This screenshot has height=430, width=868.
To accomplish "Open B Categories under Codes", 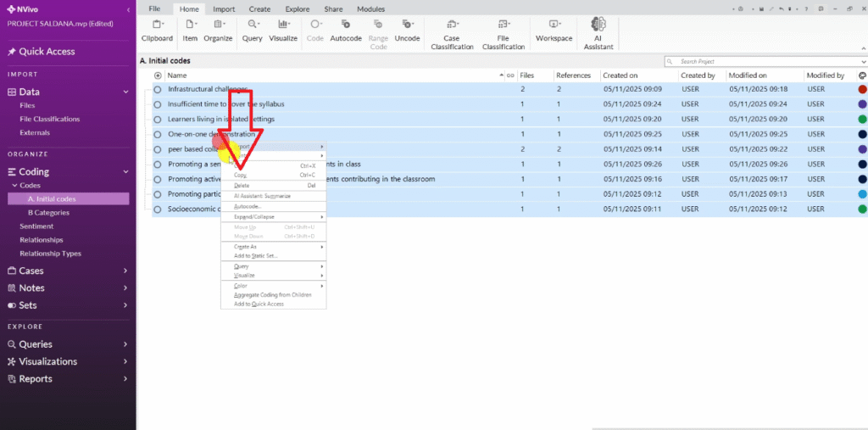I will point(48,213).
